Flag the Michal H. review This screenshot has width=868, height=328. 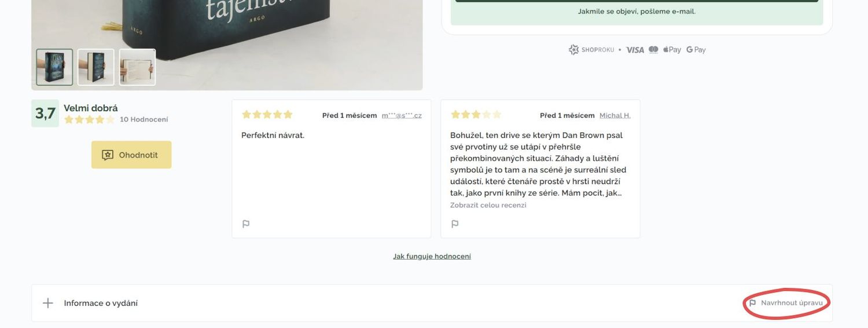point(455,224)
